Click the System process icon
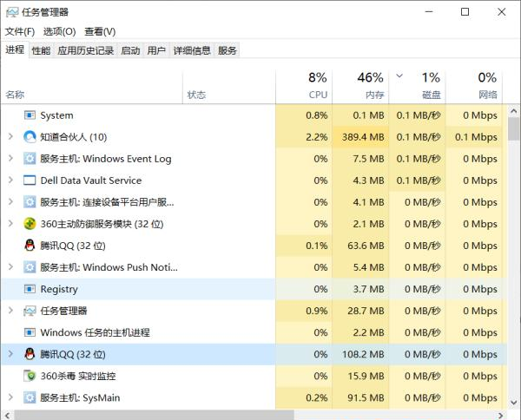Screen dimensions: 521x420 click(x=30, y=115)
